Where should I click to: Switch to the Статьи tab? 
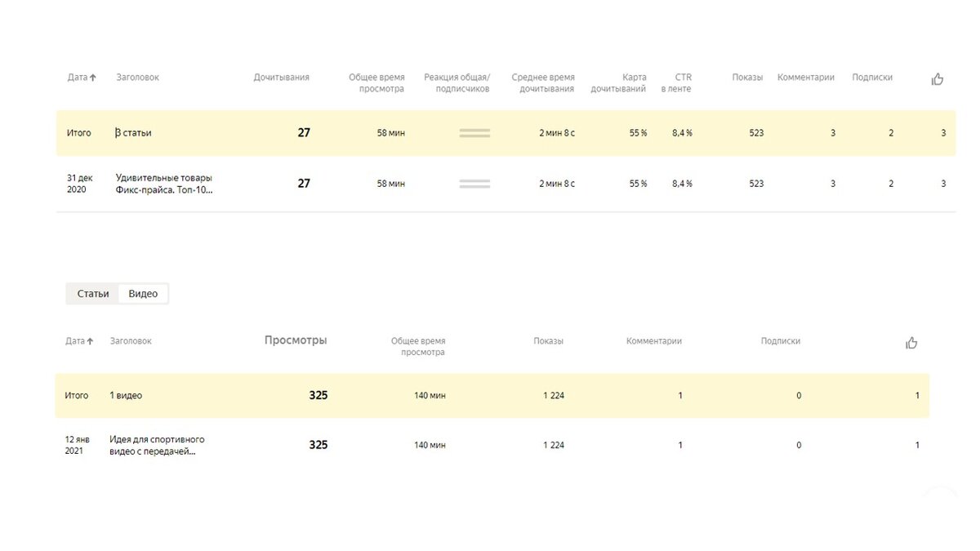coord(93,294)
